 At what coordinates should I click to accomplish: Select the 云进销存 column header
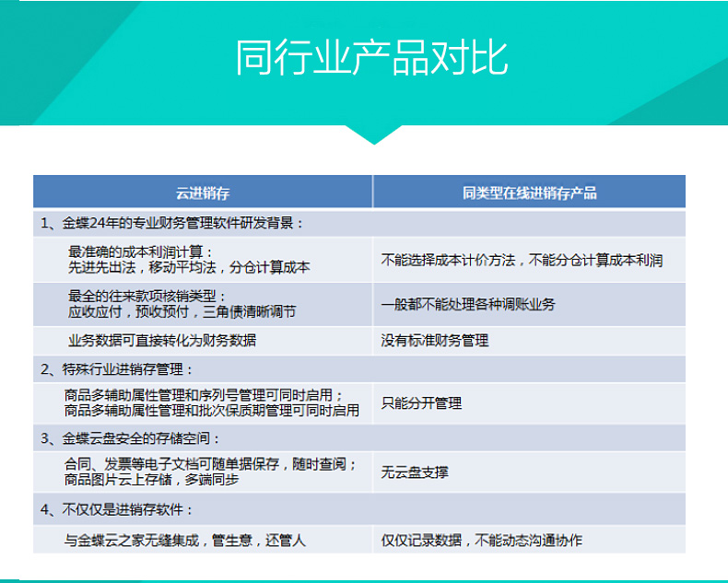(x=203, y=192)
